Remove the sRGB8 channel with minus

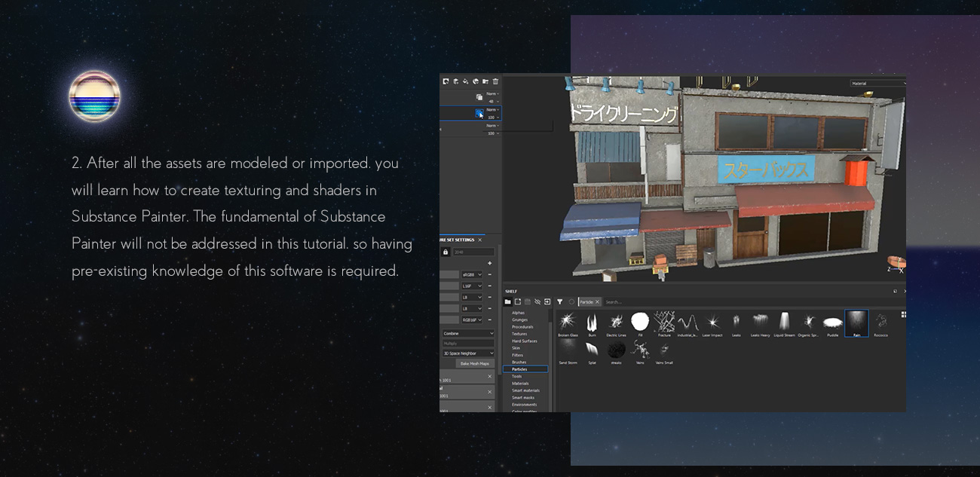[490, 274]
